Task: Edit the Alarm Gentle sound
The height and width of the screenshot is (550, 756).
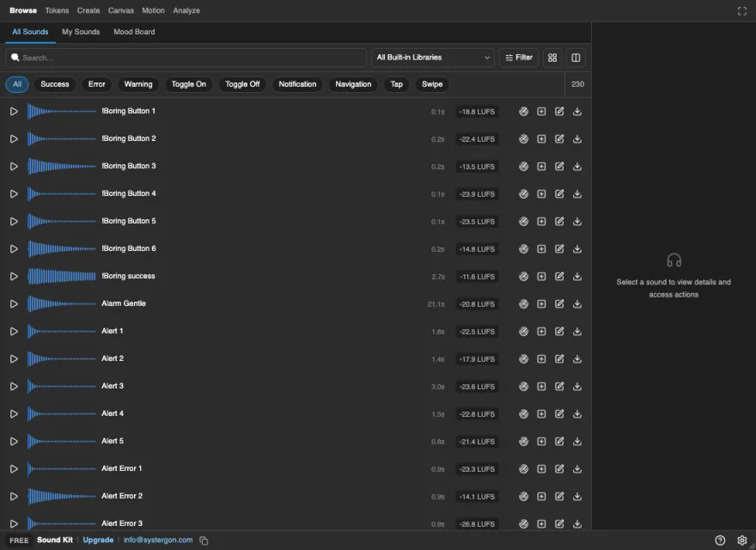Action: (x=559, y=304)
